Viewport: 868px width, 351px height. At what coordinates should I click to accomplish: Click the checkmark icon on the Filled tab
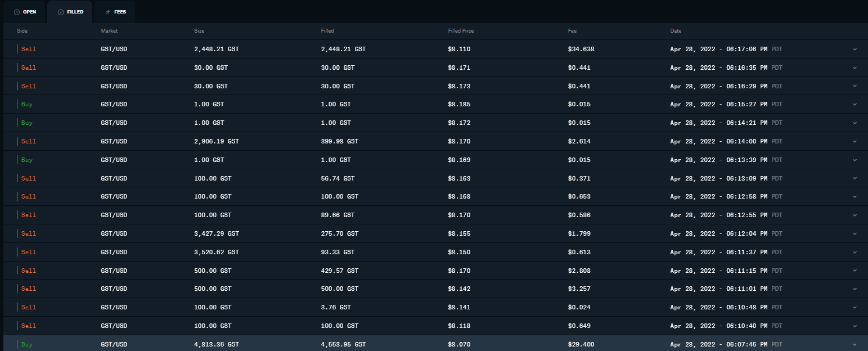pyautogui.click(x=61, y=12)
